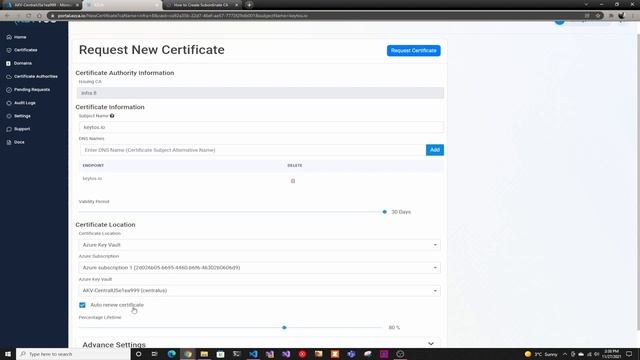The height and width of the screenshot is (360, 640).
Task: Click the Settings gear icon in sidebar
Action: [9, 116]
